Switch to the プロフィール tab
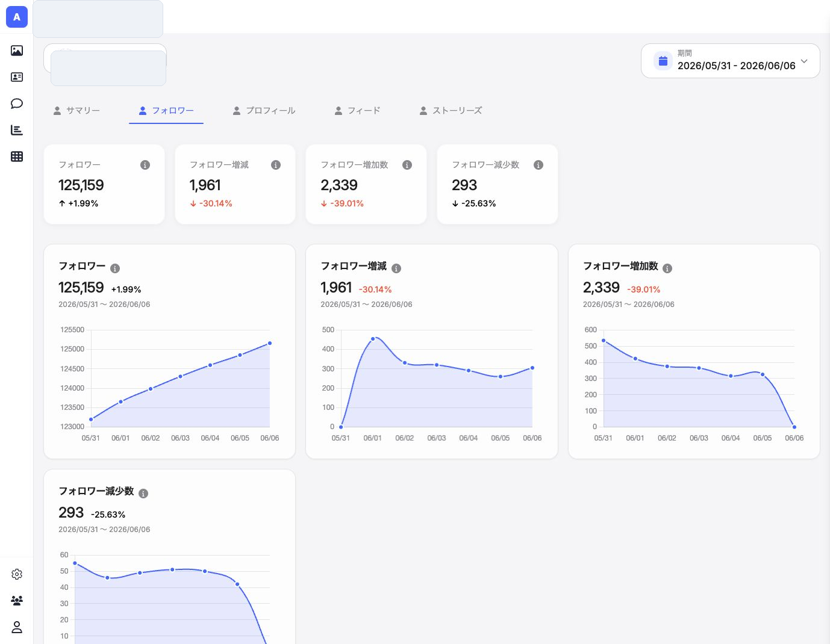Screen dimensions: 830x644 pos(264,111)
